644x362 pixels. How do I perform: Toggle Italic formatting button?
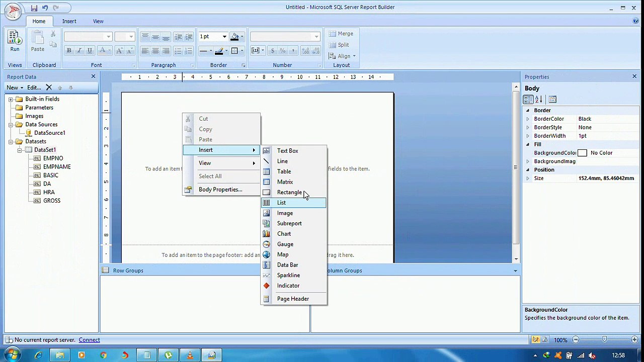pos(79,50)
